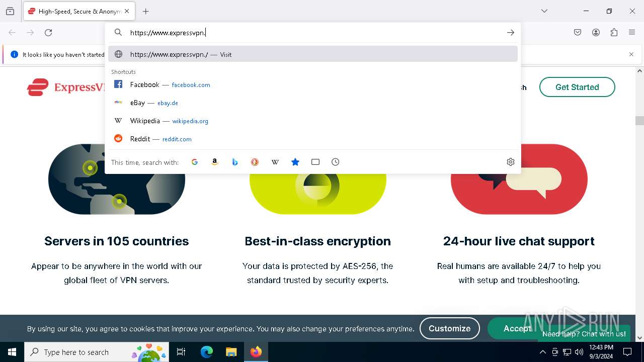The image size is (644, 362).
Task: Open Firefox application menu
Action: click(x=632, y=33)
